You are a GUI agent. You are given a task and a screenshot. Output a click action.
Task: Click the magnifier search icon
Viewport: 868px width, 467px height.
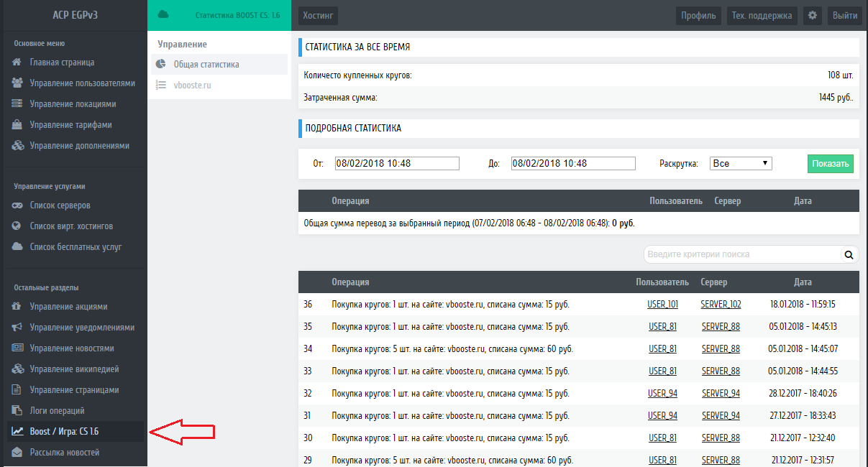tap(849, 254)
